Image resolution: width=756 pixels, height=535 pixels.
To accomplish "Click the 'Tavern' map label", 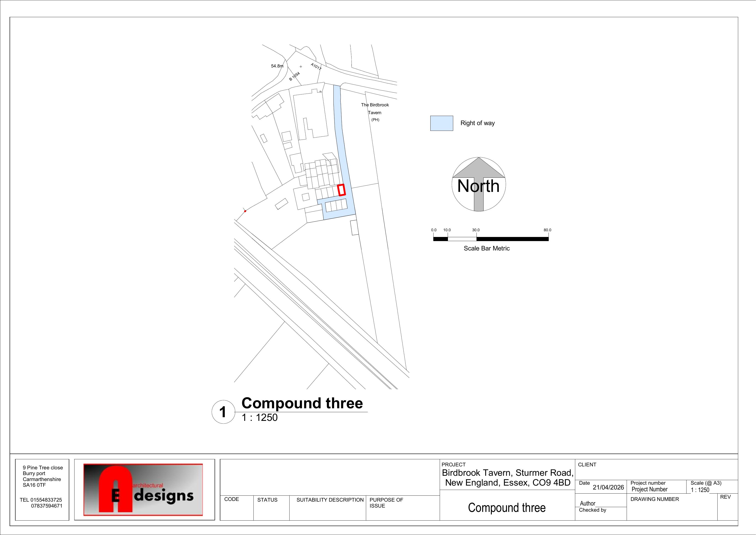I will point(375,113).
